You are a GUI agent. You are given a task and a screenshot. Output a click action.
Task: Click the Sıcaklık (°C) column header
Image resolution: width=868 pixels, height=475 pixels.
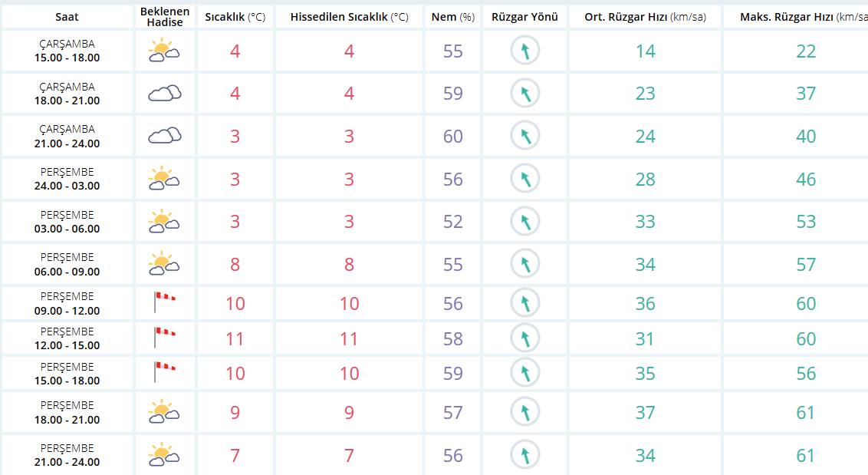point(235,17)
